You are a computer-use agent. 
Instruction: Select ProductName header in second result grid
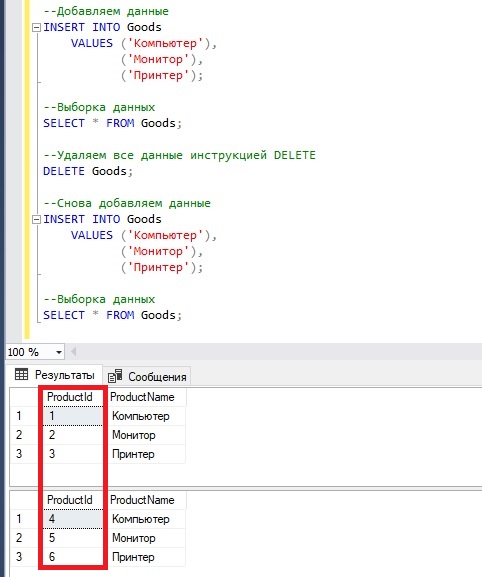(142, 500)
